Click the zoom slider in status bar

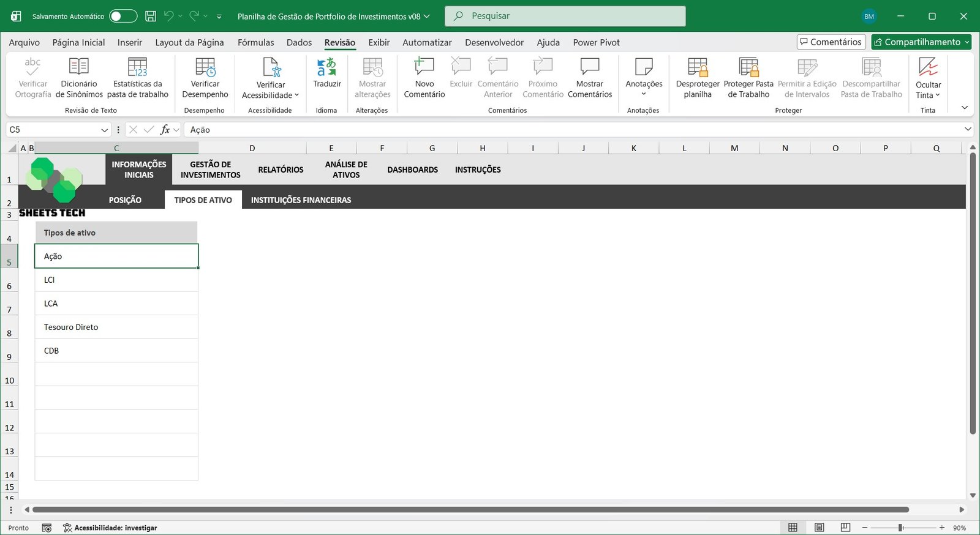point(900,528)
